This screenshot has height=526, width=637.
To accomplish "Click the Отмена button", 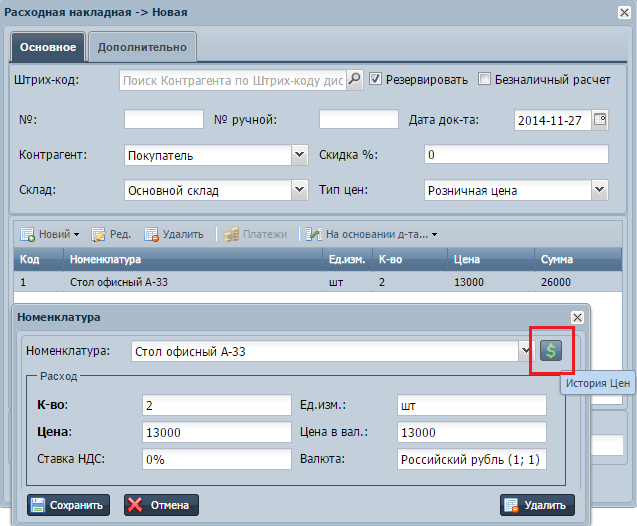I will click(x=161, y=505).
